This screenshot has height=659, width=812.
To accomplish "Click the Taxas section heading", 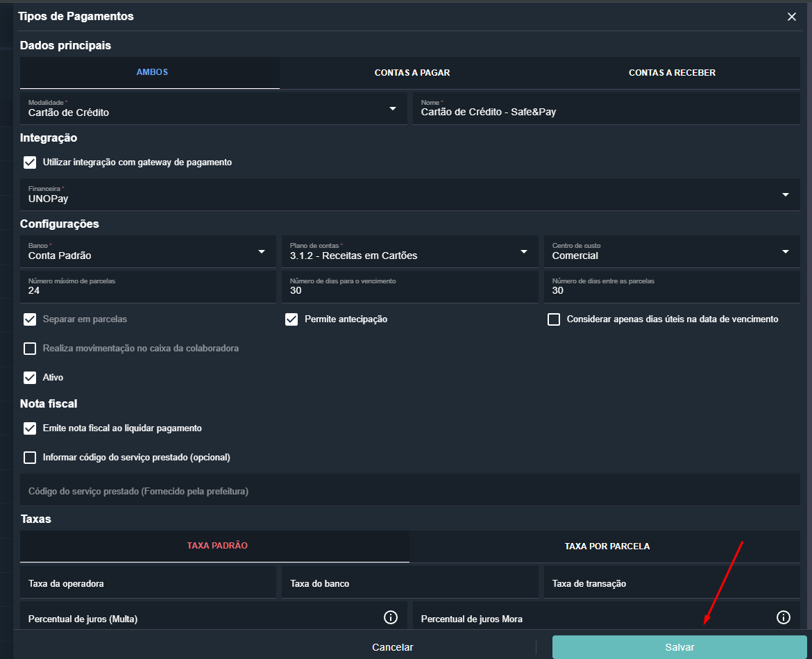I will (35, 519).
